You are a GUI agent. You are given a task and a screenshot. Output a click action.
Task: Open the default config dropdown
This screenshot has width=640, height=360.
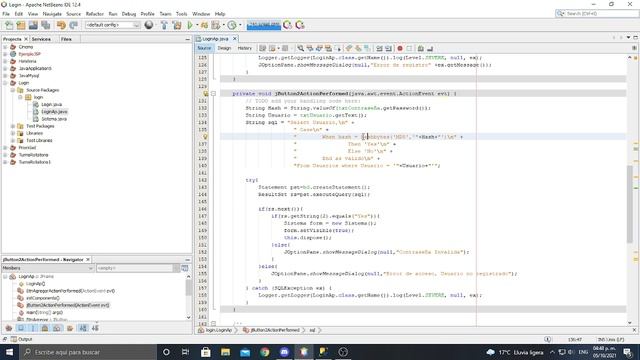click(112, 25)
